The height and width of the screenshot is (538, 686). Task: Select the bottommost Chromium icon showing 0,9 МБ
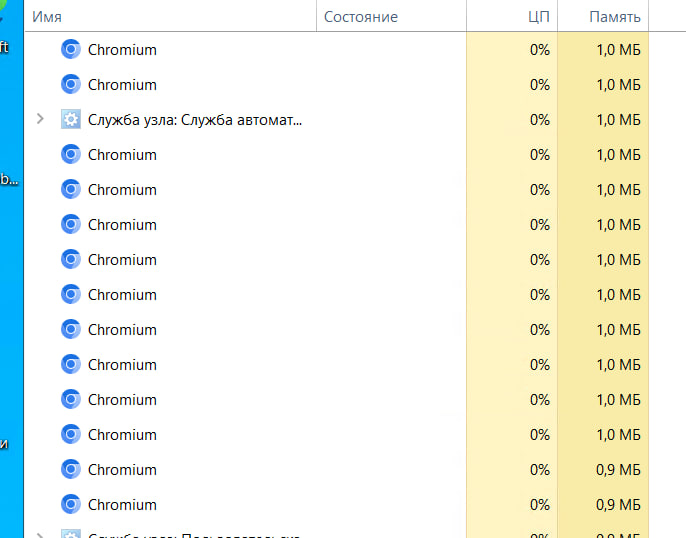pyautogui.click(x=70, y=505)
